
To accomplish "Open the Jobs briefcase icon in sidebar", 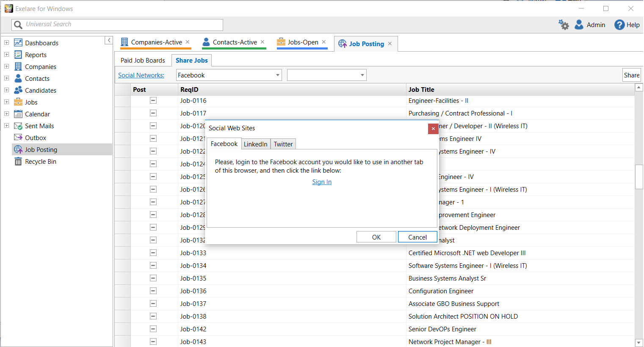I will coord(18,102).
